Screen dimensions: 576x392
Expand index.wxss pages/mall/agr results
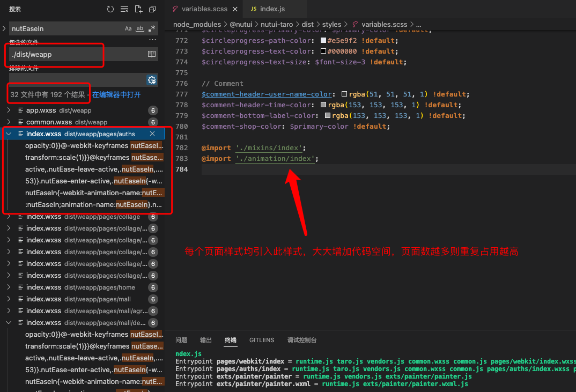9,311
